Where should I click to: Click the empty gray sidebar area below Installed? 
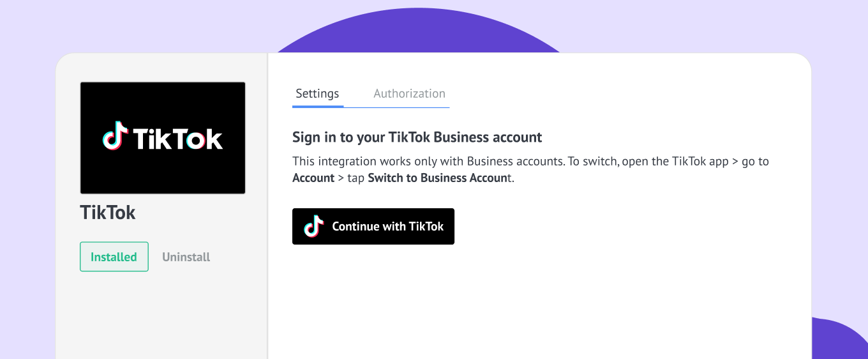162,316
